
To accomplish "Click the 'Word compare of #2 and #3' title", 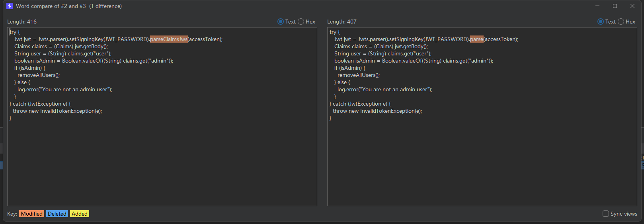I will [x=51, y=6].
